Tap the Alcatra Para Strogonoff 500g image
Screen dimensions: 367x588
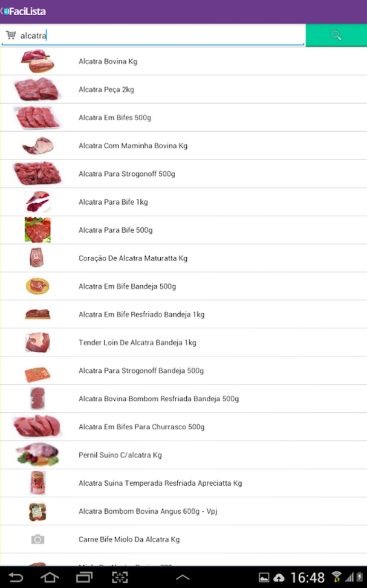tap(37, 173)
